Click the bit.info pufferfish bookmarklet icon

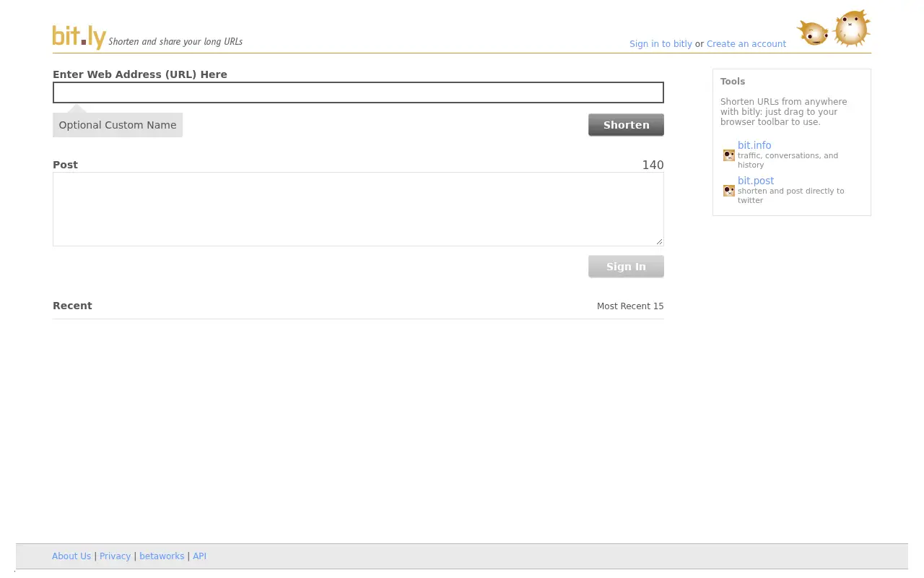[x=729, y=155]
